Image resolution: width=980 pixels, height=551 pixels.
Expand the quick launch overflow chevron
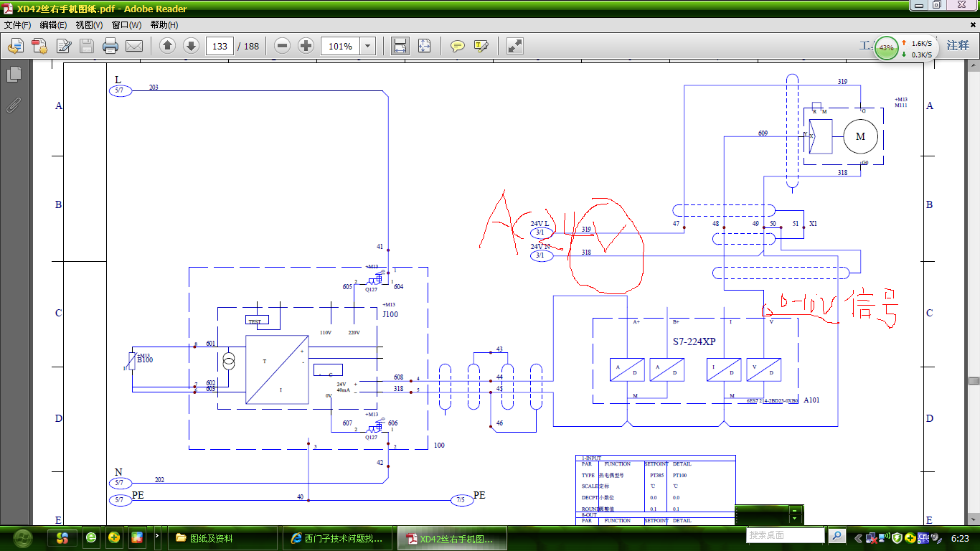pyautogui.click(x=158, y=535)
